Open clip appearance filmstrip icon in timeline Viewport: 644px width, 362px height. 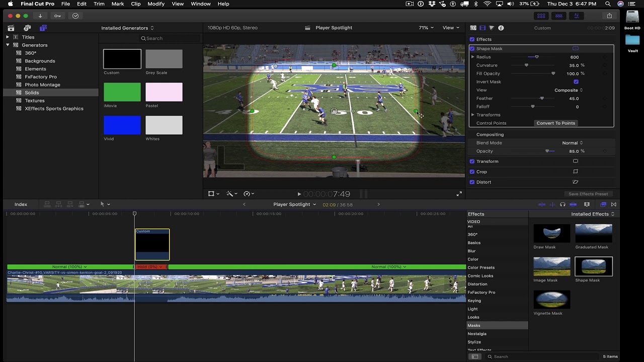pos(587,205)
